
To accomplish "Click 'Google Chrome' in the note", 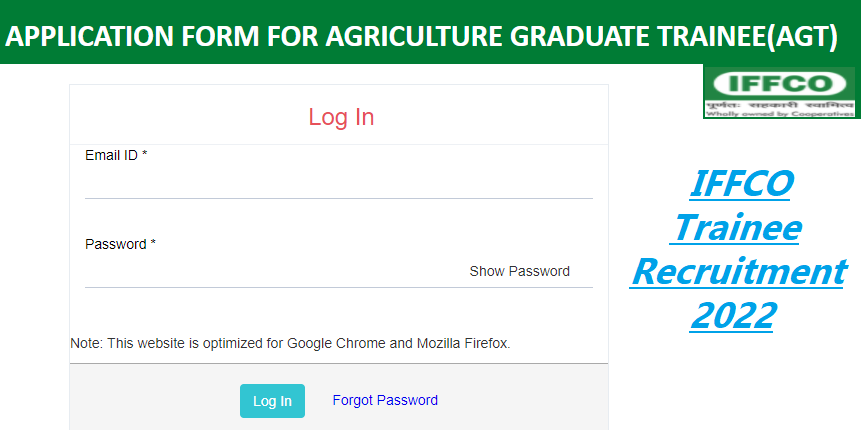I will 336,343.
